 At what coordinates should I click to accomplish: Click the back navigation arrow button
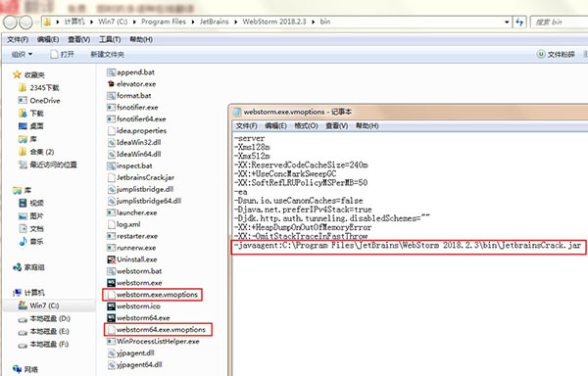10,23
